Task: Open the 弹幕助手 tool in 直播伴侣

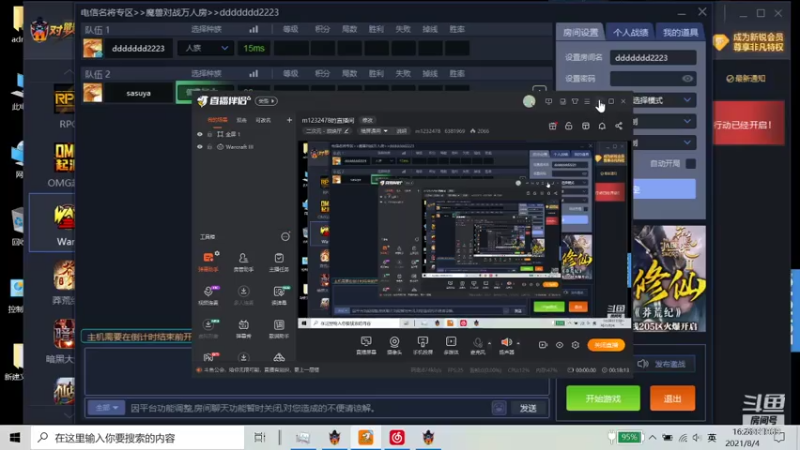Action: [208, 261]
